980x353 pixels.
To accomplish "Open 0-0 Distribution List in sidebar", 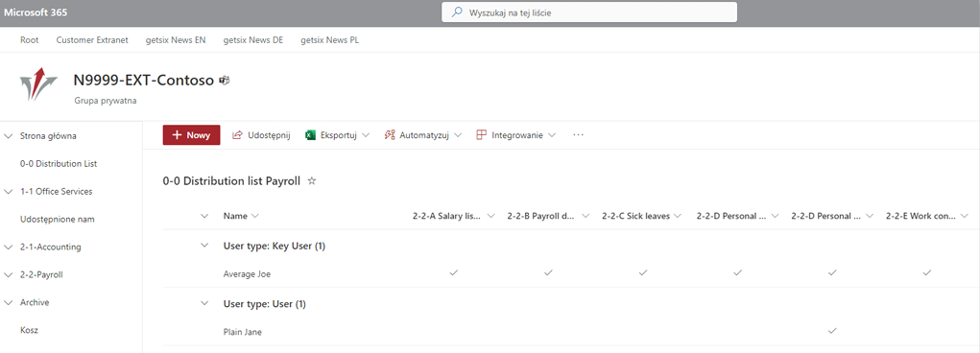I will tap(59, 164).
